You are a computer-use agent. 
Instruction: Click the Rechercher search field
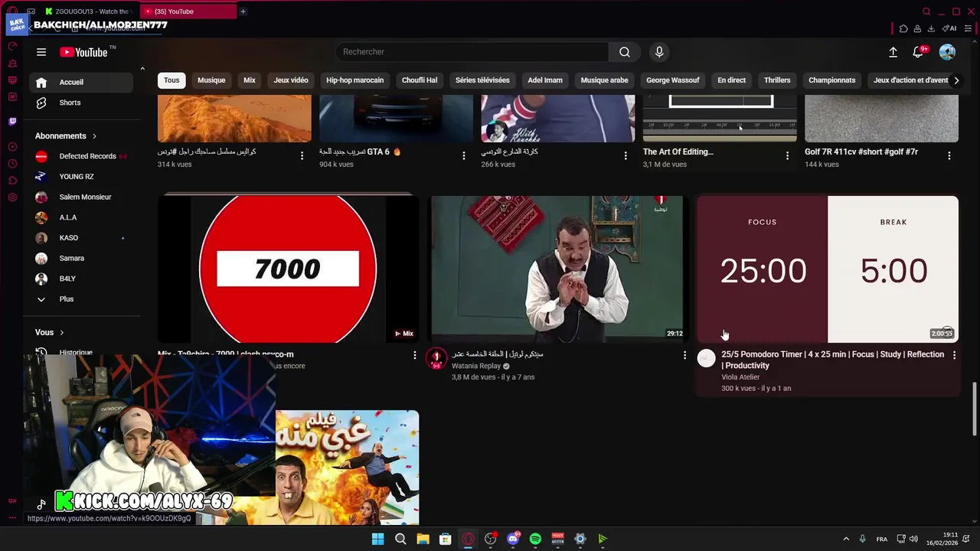pyautogui.click(x=472, y=52)
